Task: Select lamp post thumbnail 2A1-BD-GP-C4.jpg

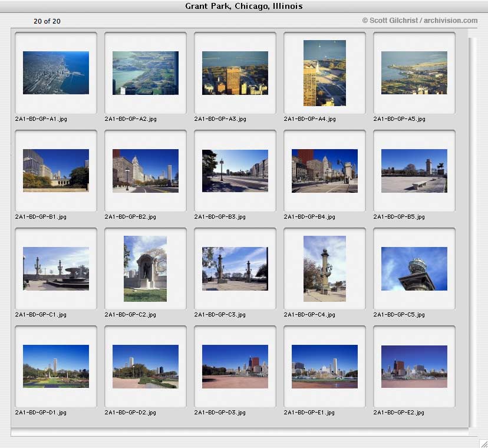Action: [x=325, y=269]
